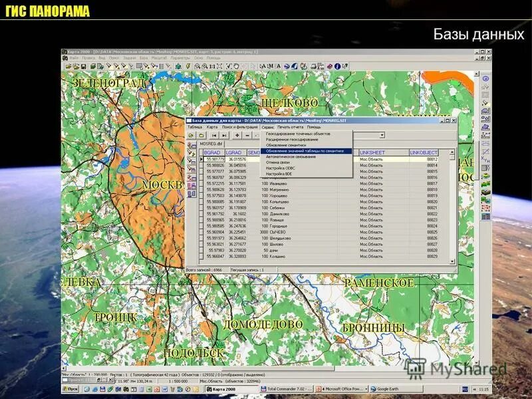Click the add record plus button in the dialog
Image resolution: width=532 pixels, height=399 pixels.
coord(236,135)
